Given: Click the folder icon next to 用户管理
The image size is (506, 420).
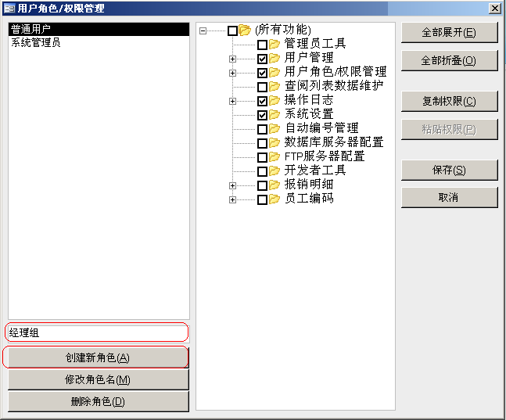Looking at the screenshot, I should click(275, 59).
